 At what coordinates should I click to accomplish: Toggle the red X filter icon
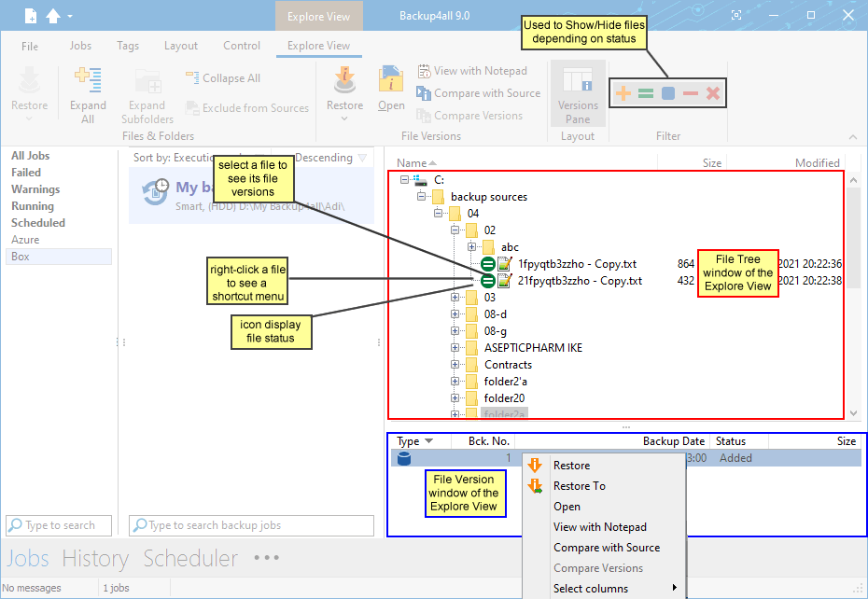[713, 93]
